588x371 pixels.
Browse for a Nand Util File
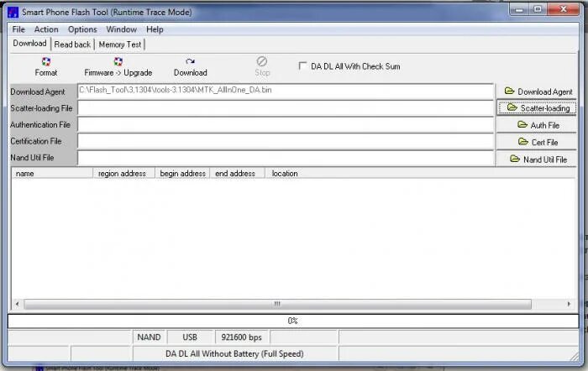click(537, 159)
